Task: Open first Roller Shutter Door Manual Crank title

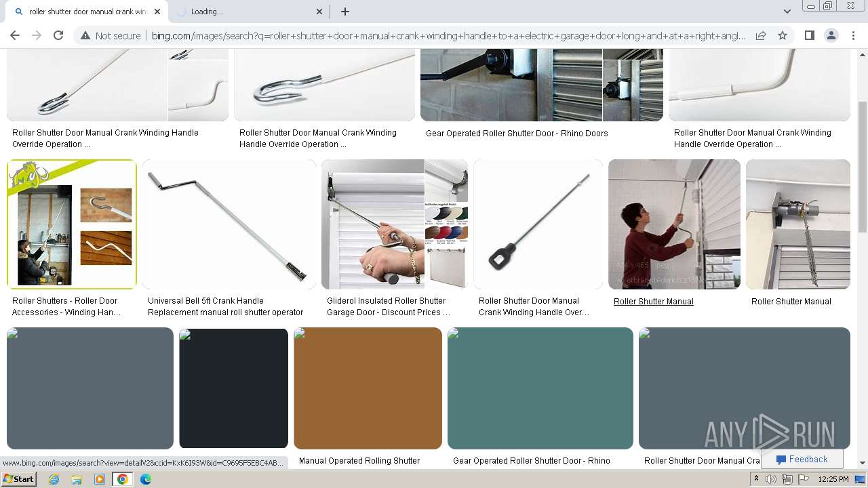Action: click(105, 138)
